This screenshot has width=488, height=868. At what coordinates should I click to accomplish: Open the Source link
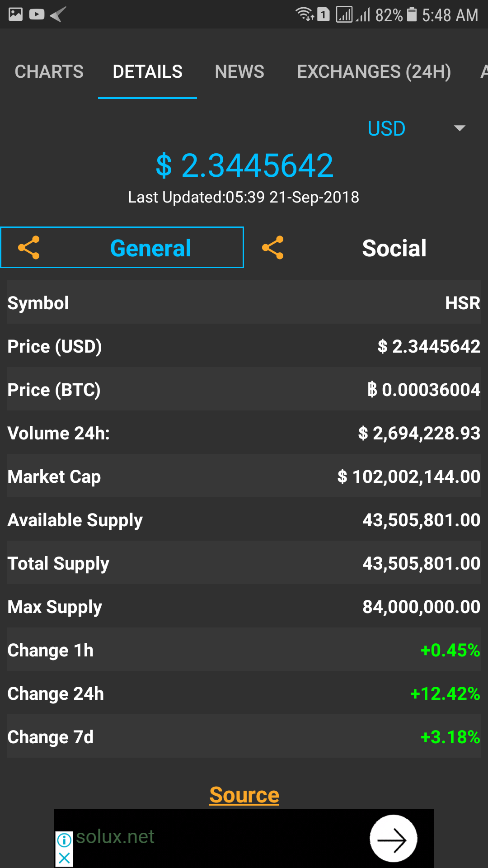(244, 795)
